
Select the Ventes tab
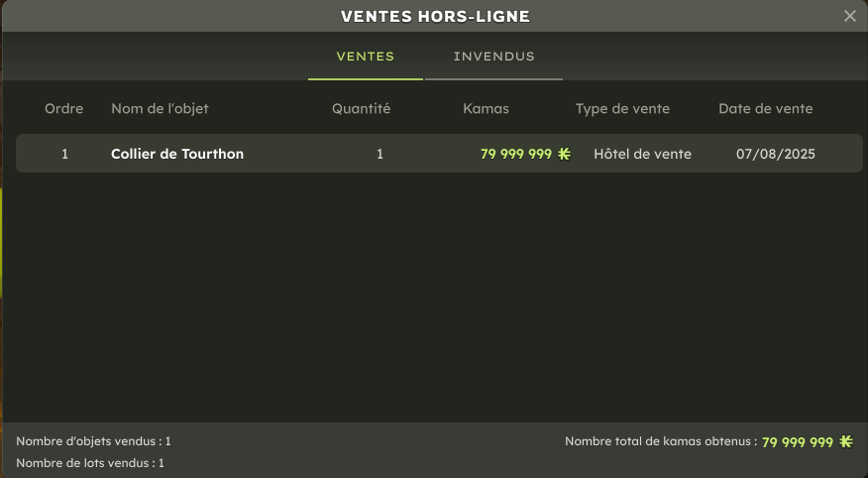366,57
